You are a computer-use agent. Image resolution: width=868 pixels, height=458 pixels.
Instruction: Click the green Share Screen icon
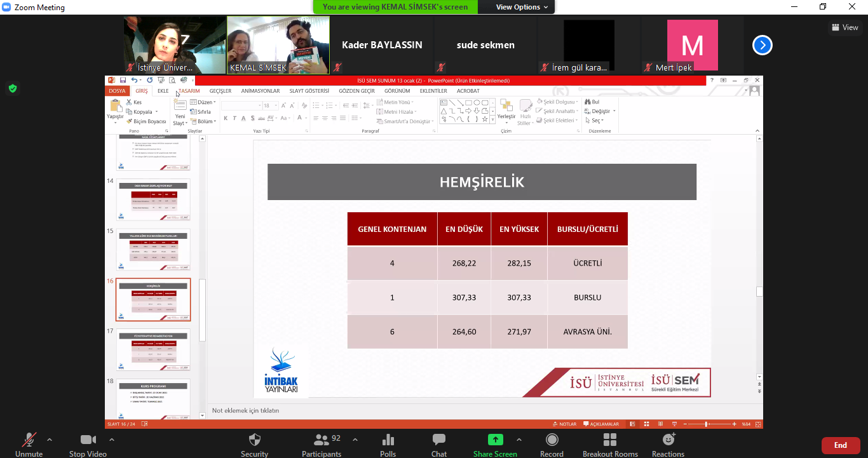pos(495,440)
